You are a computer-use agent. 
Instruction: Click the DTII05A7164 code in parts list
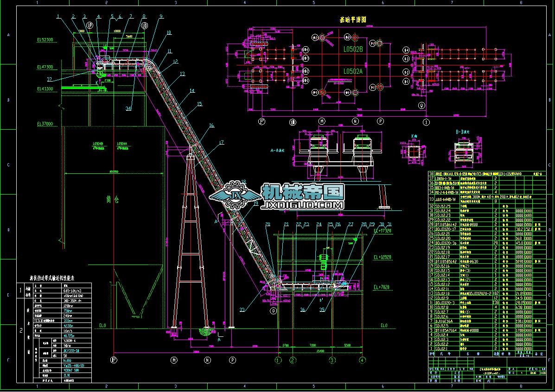point(446,330)
